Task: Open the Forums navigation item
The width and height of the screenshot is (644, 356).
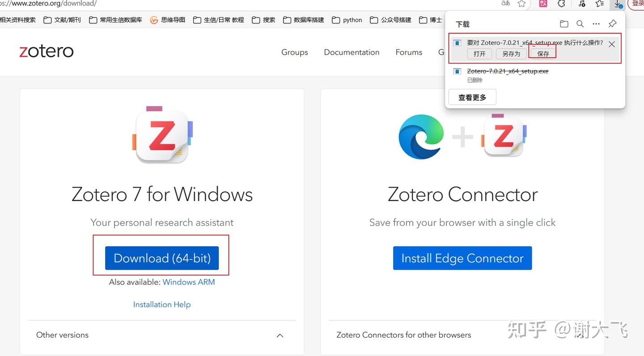Action: tap(408, 52)
